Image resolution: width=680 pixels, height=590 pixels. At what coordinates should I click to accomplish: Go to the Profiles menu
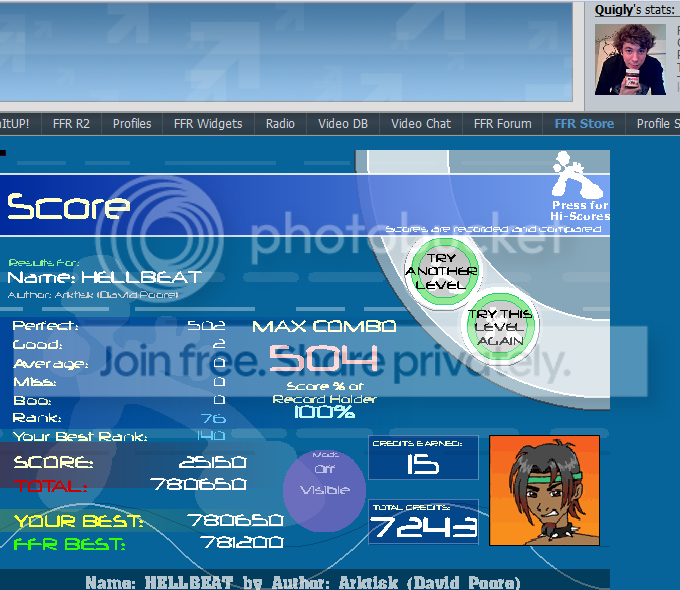coord(132,124)
